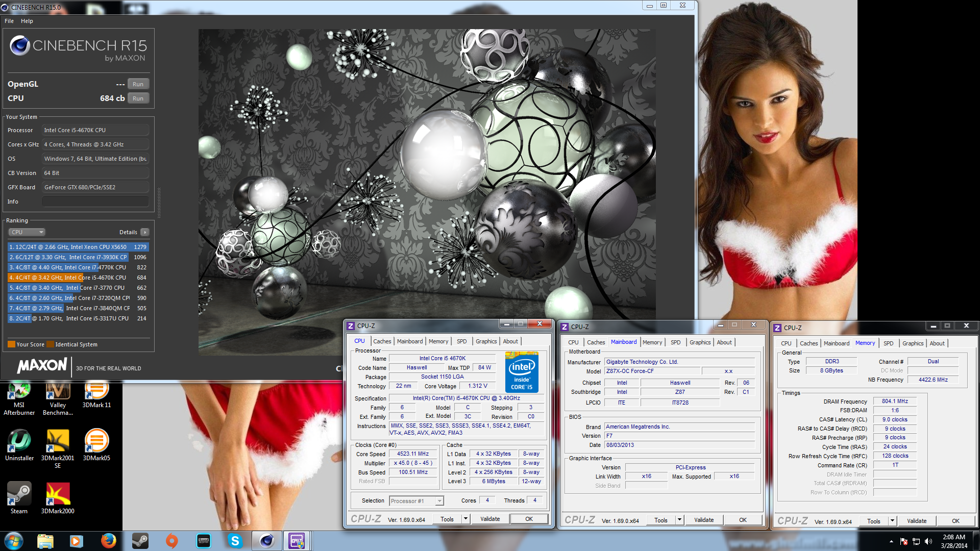Open 3DMark 11 desktop shortcut
Screen dimensions: 980x551
pyautogui.click(x=96, y=395)
